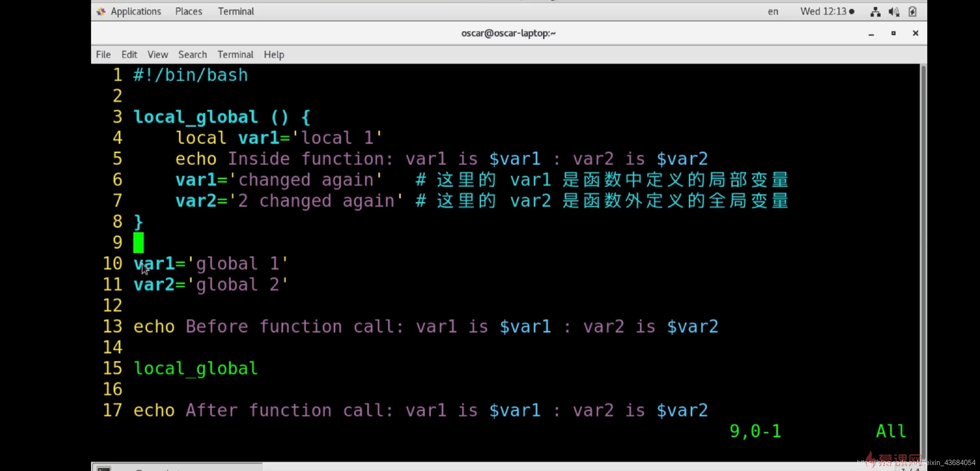The image size is (980, 471).
Task: Open the File menu
Action: click(103, 55)
